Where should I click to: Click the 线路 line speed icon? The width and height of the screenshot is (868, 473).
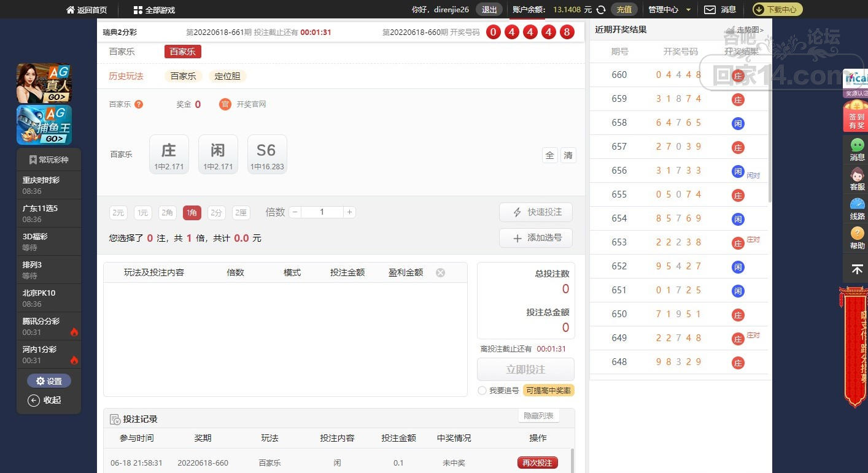pos(857,209)
